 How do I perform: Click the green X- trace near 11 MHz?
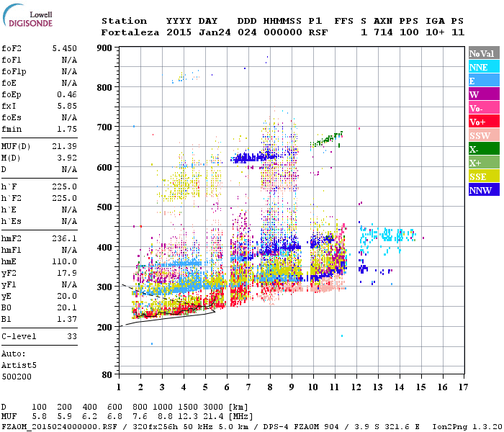coord(327,139)
